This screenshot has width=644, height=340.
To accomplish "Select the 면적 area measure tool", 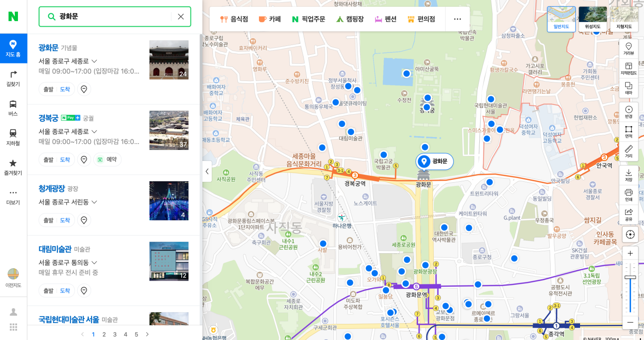I will 628,132.
